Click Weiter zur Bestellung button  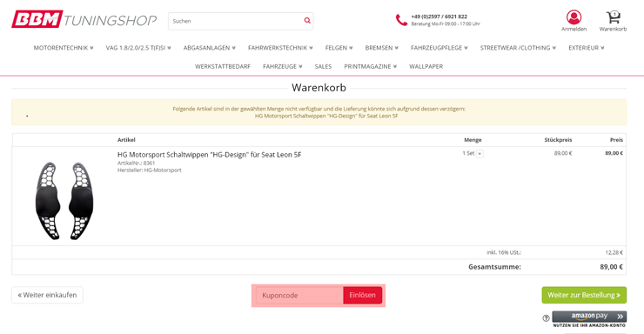point(584,295)
